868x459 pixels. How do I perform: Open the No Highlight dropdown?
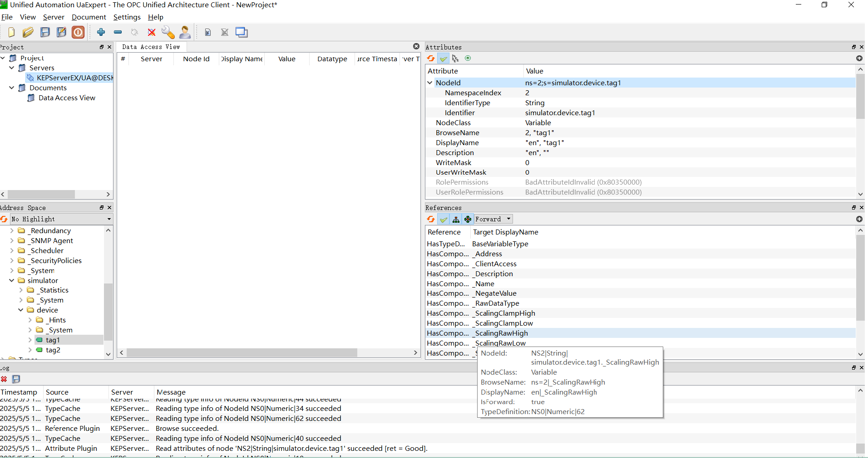[x=61, y=219]
